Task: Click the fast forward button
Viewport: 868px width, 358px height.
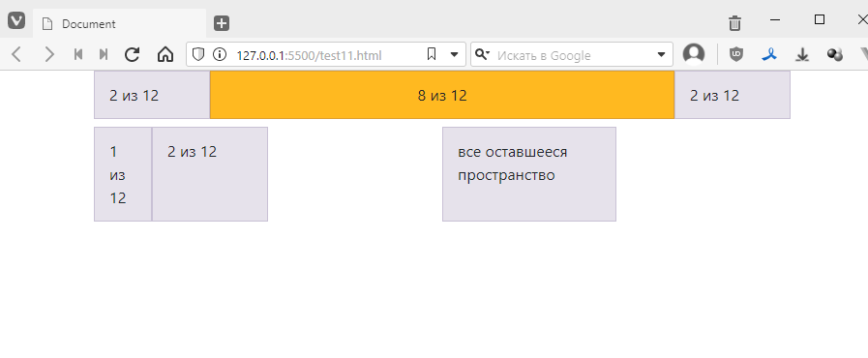Action: tap(103, 54)
